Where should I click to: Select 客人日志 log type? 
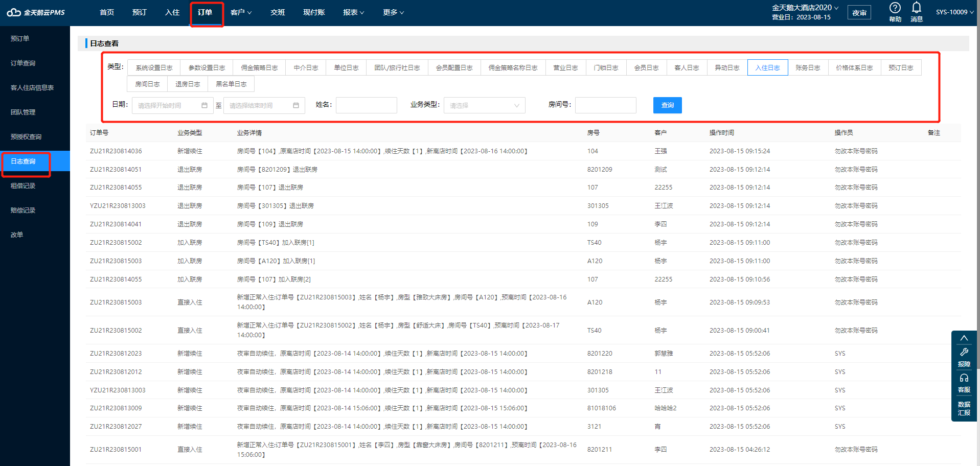pyautogui.click(x=687, y=67)
